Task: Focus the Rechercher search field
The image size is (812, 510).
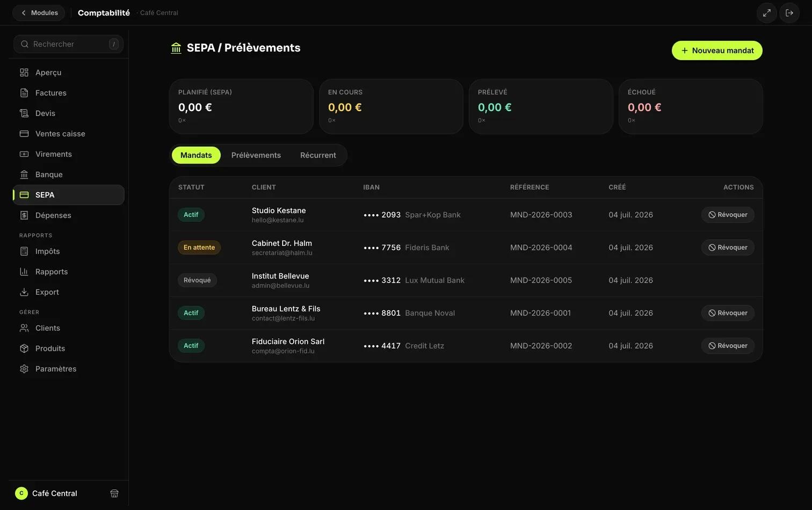Action: point(68,44)
